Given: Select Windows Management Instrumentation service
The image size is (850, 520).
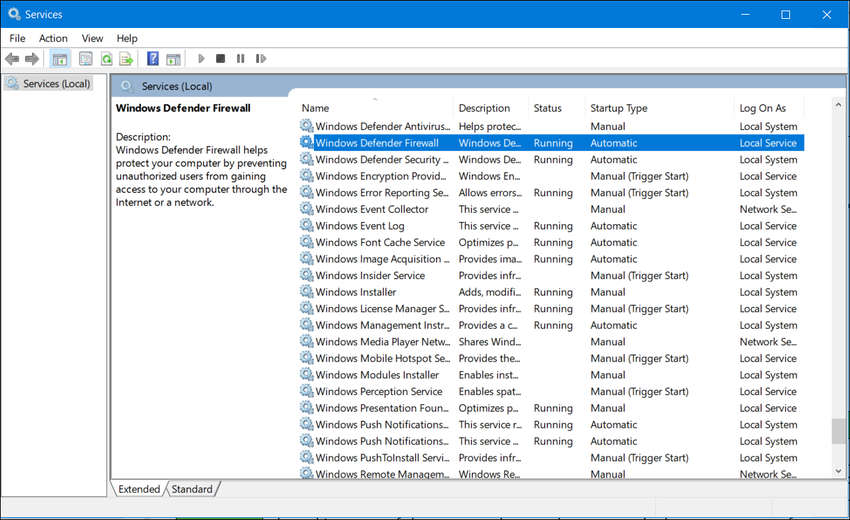Looking at the screenshot, I should 551,325.
